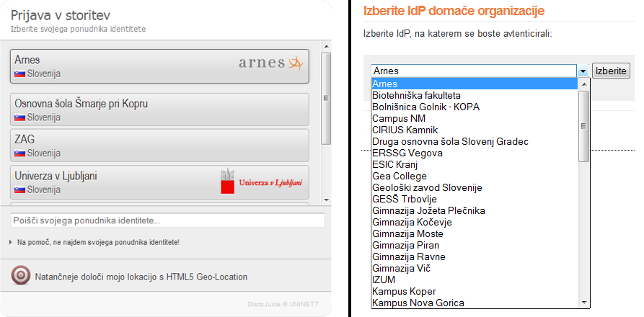Choose Osnovna šola Šmarje pri Kopru provider
Screen dimensions: 644x317
pos(159,110)
